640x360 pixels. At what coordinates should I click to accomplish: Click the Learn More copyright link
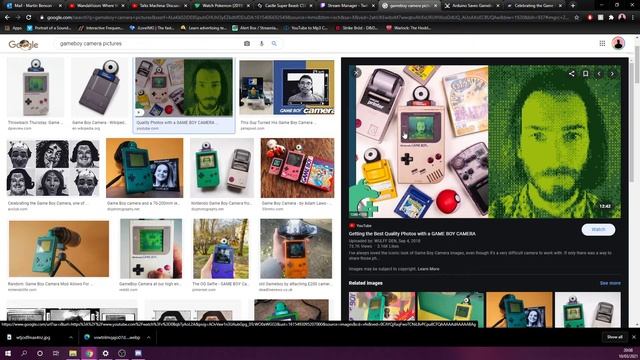[428, 269]
